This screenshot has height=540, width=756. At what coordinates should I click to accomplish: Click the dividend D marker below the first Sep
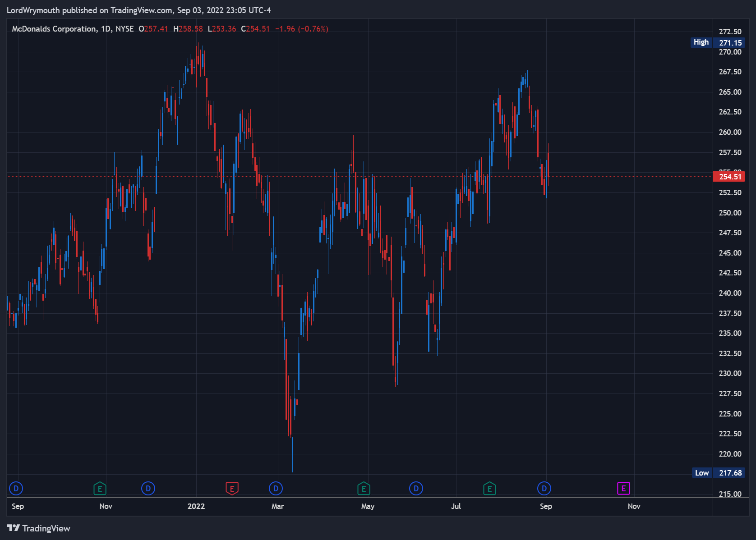[16, 488]
